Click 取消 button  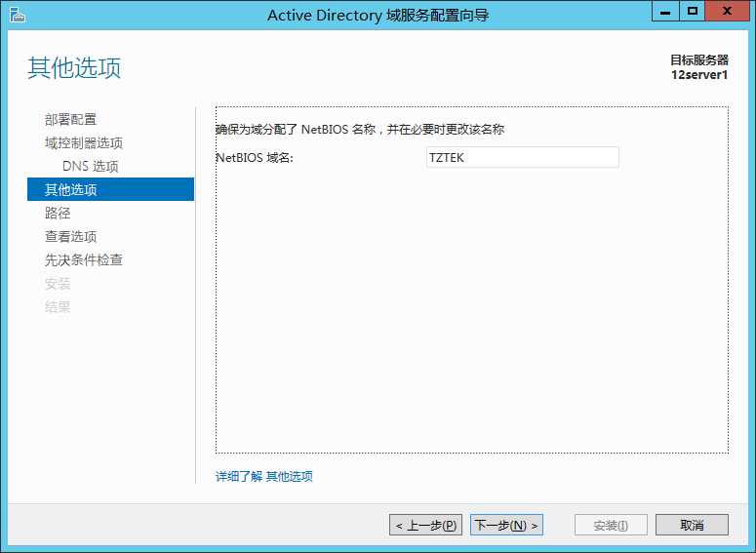[692, 525]
